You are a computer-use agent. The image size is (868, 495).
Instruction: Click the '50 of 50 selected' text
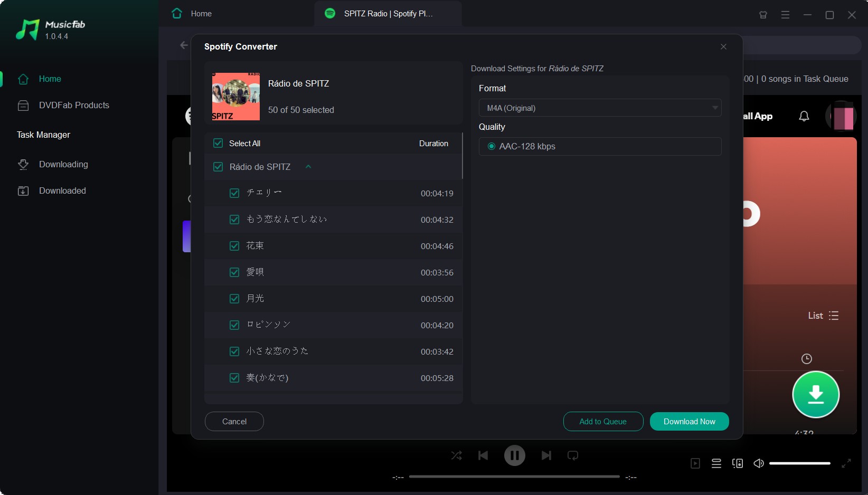coord(301,110)
